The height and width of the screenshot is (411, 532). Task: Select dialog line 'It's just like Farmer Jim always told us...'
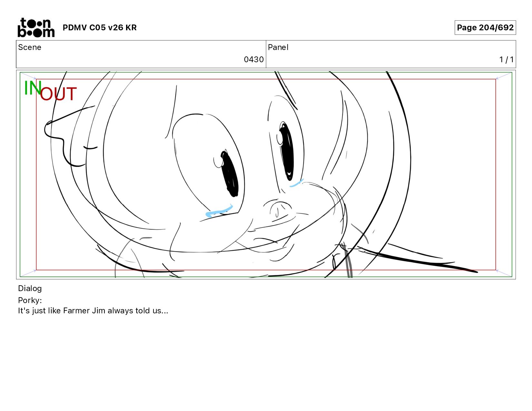pyautogui.click(x=93, y=311)
